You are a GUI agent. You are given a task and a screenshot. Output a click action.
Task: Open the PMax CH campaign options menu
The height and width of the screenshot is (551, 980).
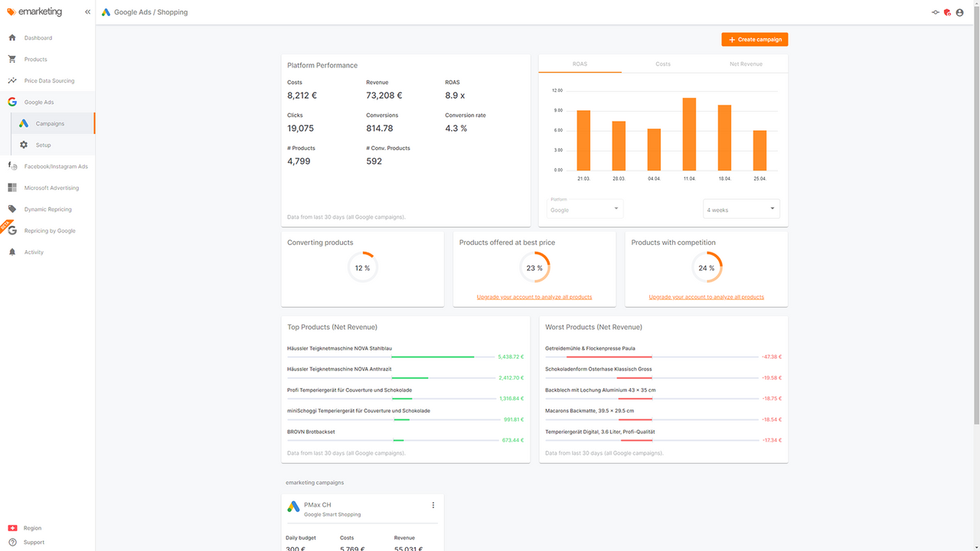click(x=433, y=504)
